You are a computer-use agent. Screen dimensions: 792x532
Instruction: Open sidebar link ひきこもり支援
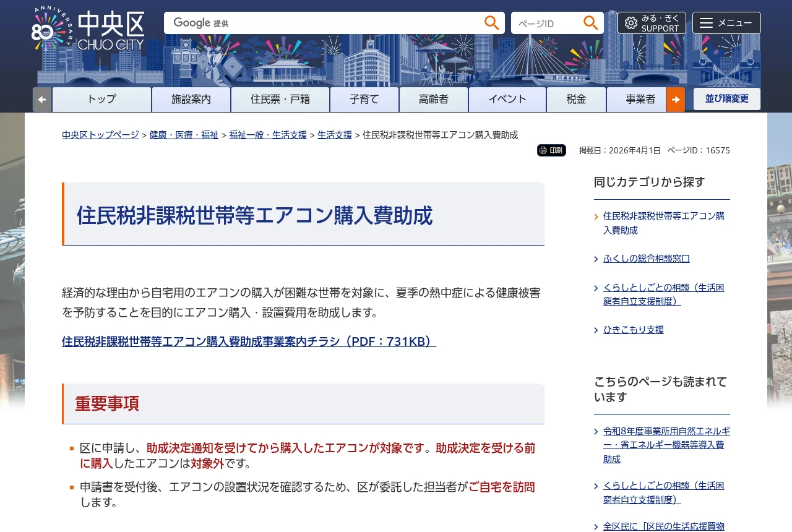634,330
